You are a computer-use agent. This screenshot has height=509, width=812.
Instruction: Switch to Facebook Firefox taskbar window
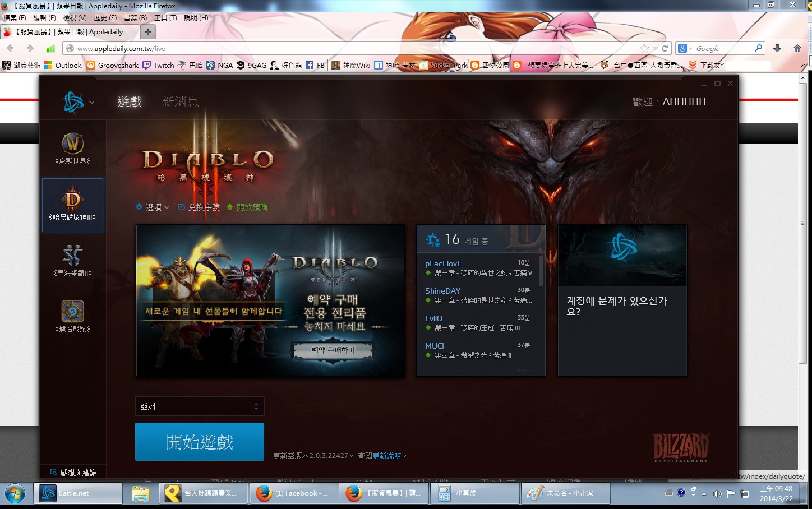[x=294, y=493]
